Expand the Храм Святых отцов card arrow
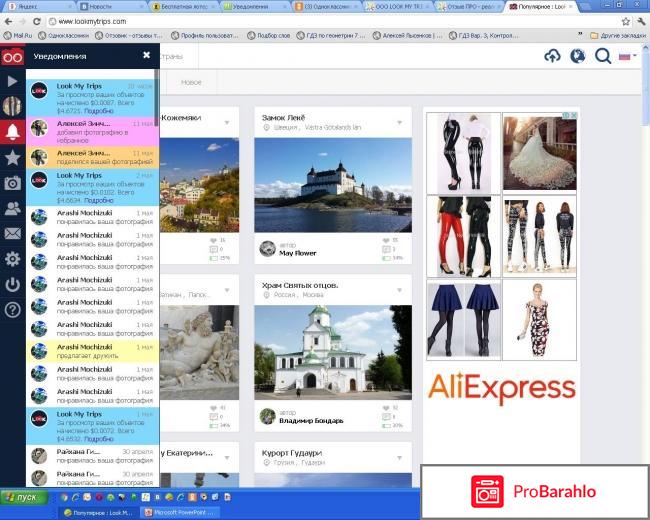The image size is (650, 520). coord(400,290)
